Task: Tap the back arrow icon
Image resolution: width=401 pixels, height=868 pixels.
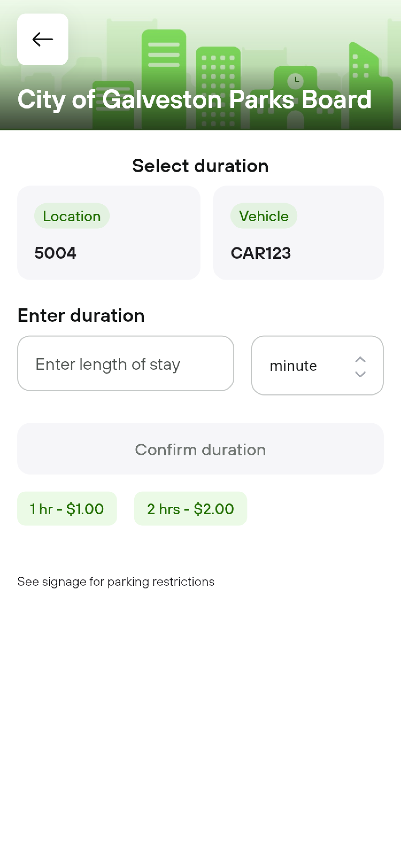Action: [43, 40]
